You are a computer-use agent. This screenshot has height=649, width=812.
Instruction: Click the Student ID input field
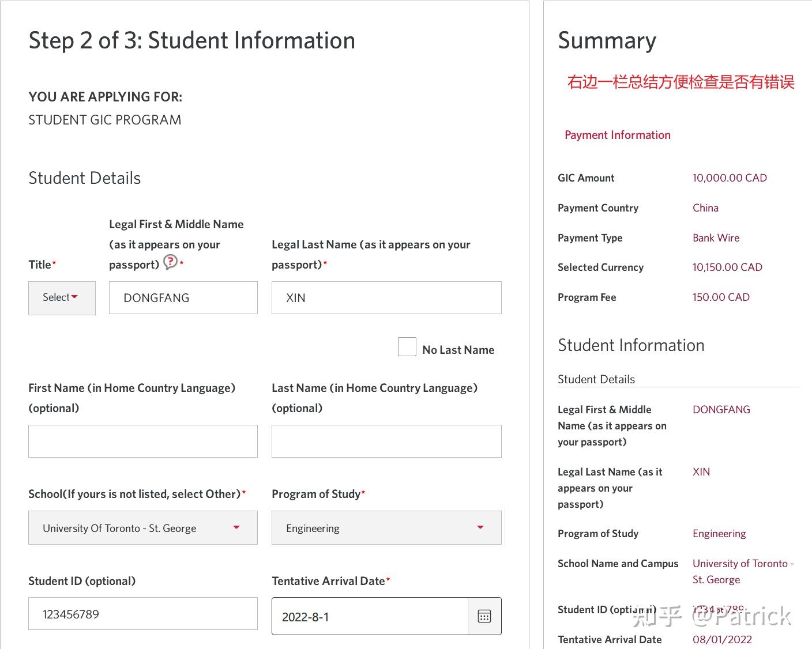click(x=142, y=614)
